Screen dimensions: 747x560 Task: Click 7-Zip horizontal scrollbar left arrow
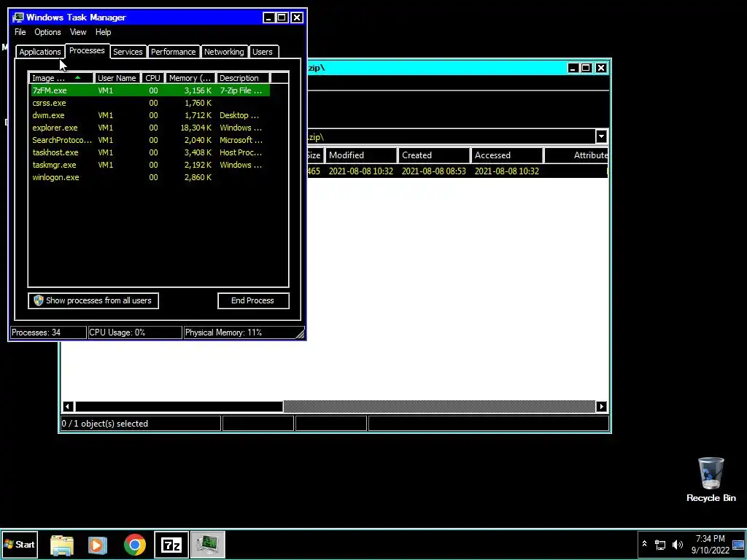coord(68,407)
